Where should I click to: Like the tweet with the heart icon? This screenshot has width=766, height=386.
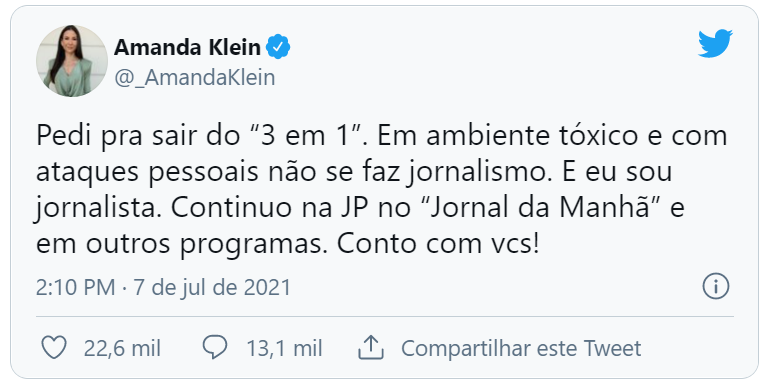54,348
